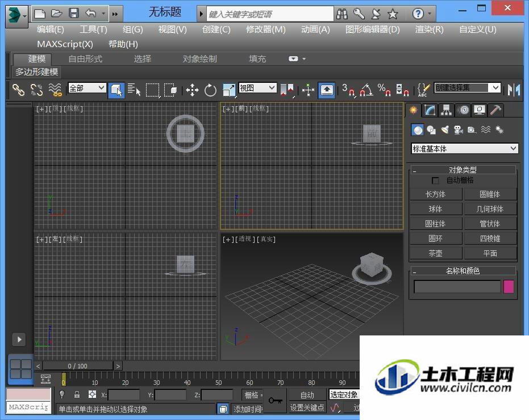
Task: Click the 自动 auto key button
Action: (x=307, y=394)
